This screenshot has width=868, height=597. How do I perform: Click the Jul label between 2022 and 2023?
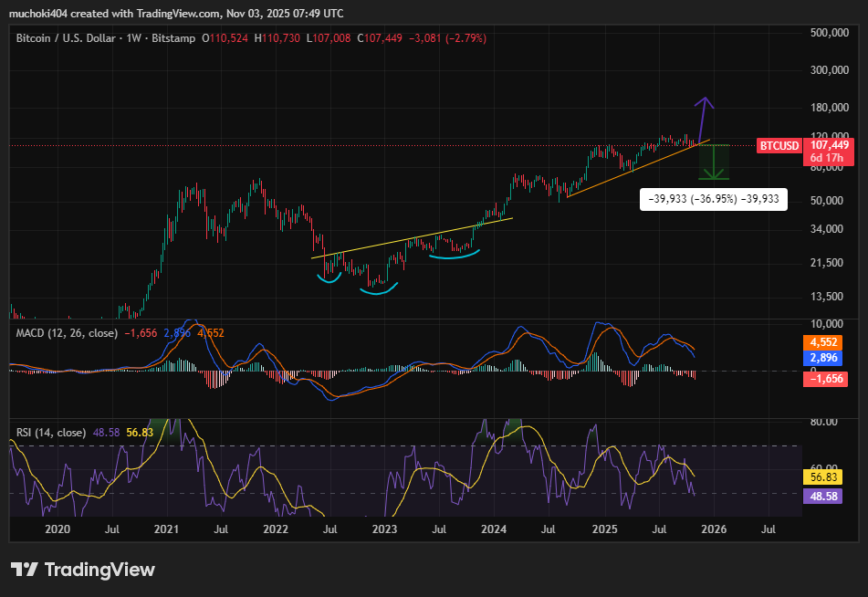coord(329,529)
